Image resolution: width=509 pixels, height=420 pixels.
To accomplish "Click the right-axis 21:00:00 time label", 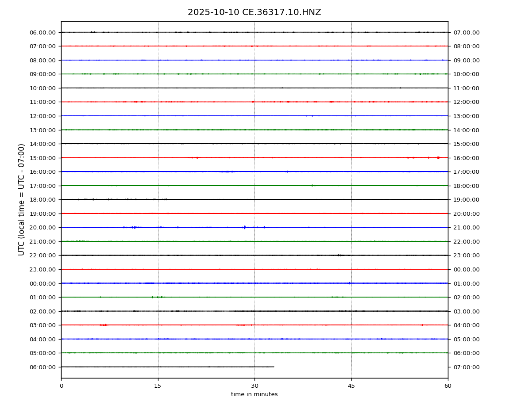I will click(467, 227).
